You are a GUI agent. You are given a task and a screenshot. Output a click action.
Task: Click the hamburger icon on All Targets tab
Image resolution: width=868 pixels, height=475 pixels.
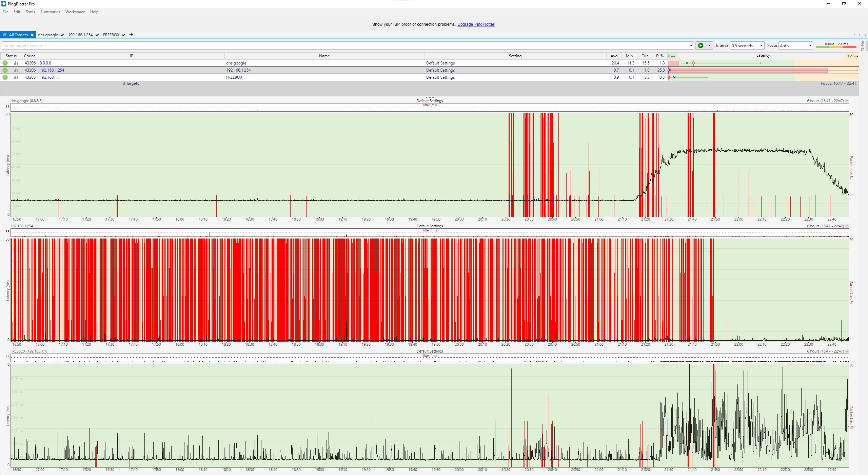5,35
